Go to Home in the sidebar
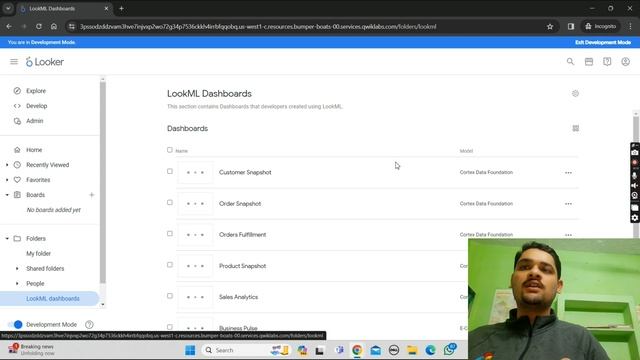Screen dimensions: 640x360 click(x=34, y=150)
